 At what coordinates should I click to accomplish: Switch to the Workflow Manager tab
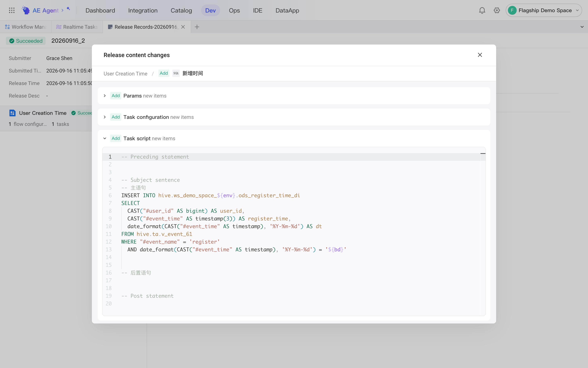pyautogui.click(x=26, y=27)
